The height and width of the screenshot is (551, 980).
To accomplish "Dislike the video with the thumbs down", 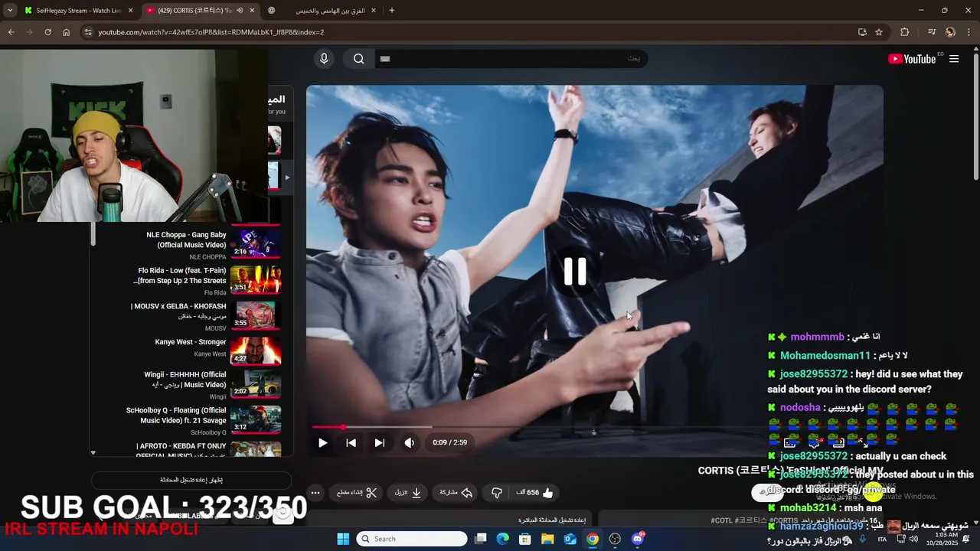I will [x=496, y=493].
